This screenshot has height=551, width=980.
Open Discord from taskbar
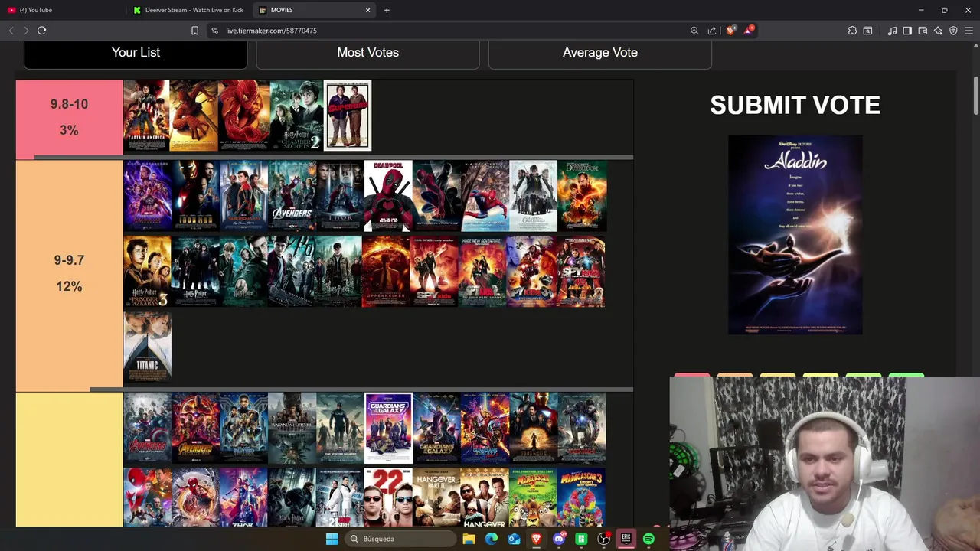[559, 539]
